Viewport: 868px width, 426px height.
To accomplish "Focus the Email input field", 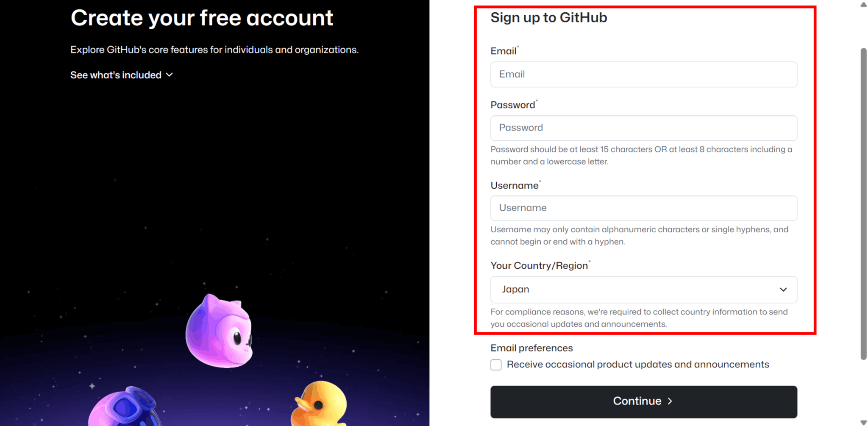I will pyautogui.click(x=643, y=75).
